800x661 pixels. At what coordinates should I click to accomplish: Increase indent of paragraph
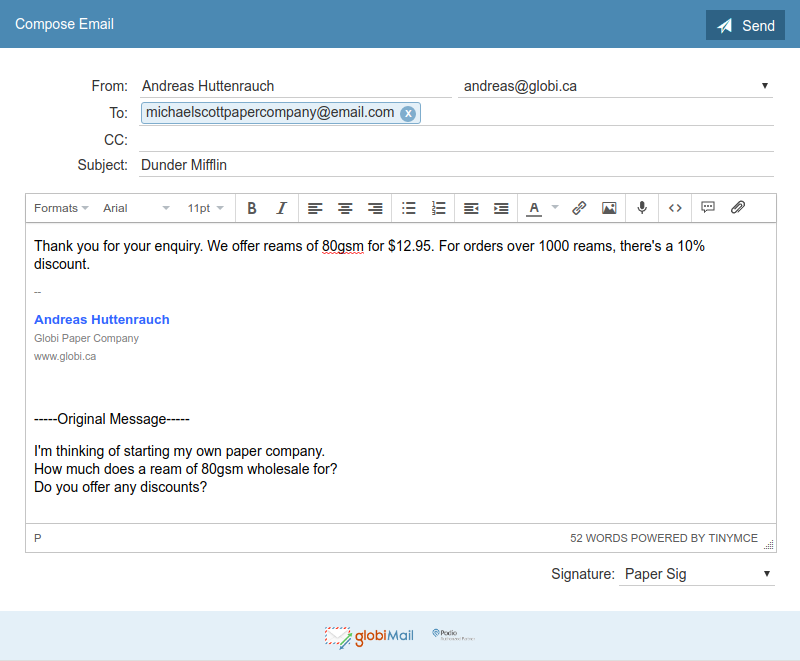[x=501, y=208]
